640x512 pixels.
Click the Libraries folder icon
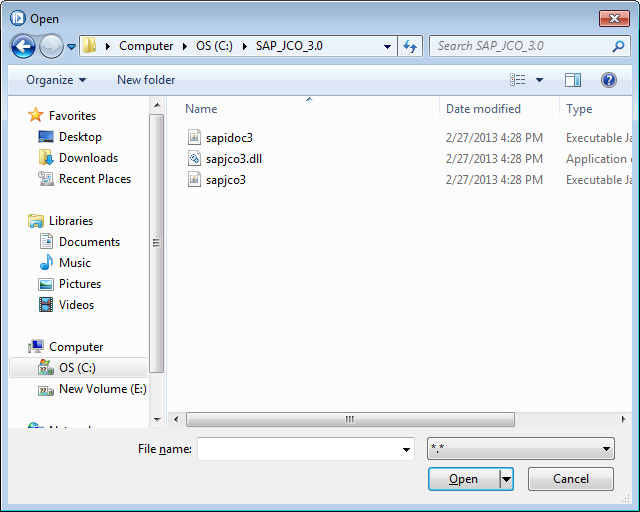(36, 220)
